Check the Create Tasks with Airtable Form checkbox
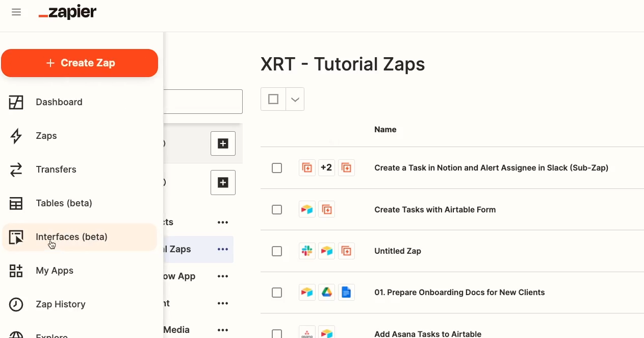Image resolution: width=644 pixels, height=338 pixels. 277,210
